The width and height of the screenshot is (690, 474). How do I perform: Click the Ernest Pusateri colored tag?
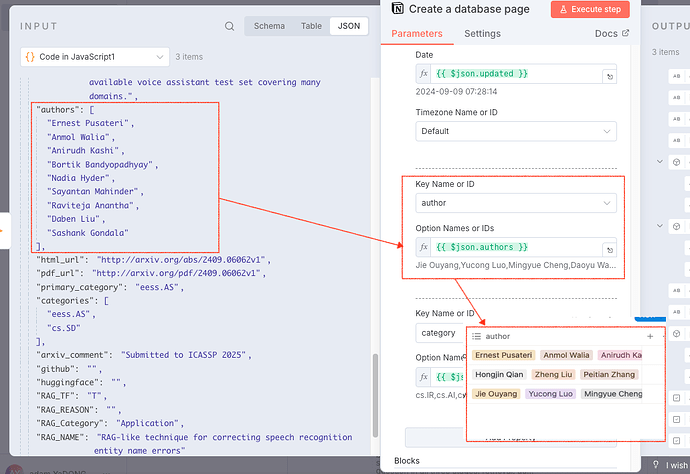[502, 355]
